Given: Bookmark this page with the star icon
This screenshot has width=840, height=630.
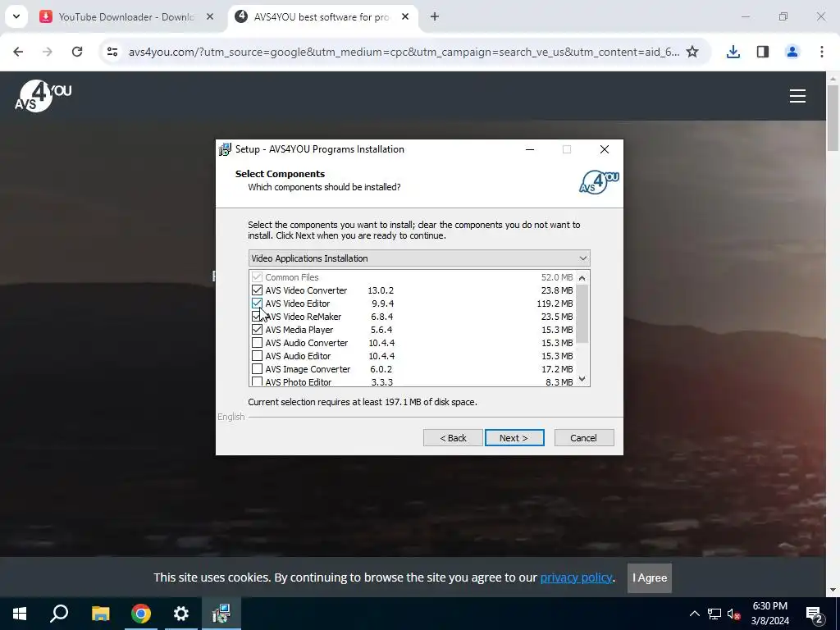Looking at the screenshot, I should pyautogui.click(x=692, y=52).
